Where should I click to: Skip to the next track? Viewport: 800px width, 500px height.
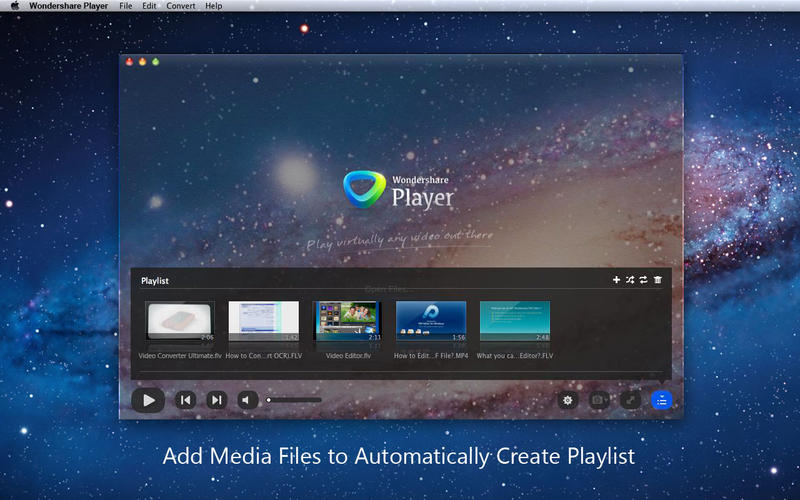tap(216, 400)
